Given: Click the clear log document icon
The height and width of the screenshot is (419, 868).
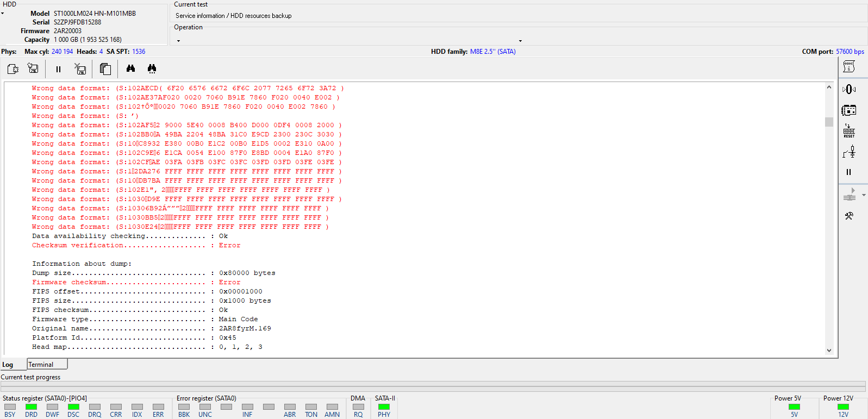Looking at the screenshot, I should [x=13, y=69].
